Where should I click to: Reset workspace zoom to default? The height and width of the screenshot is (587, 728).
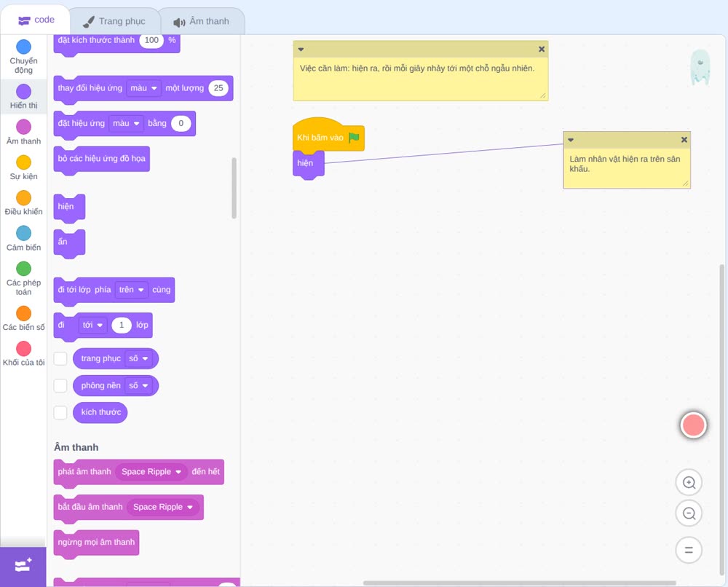(x=689, y=550)
